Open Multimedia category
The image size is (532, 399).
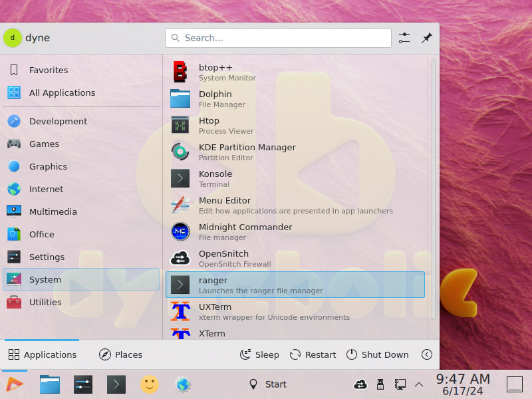(81, 211)
